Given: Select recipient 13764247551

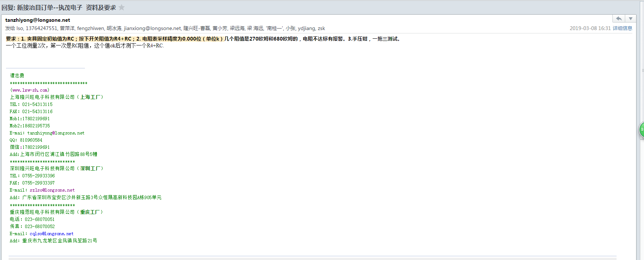Looking at the screenshot, I should click(x=41, y=28).
